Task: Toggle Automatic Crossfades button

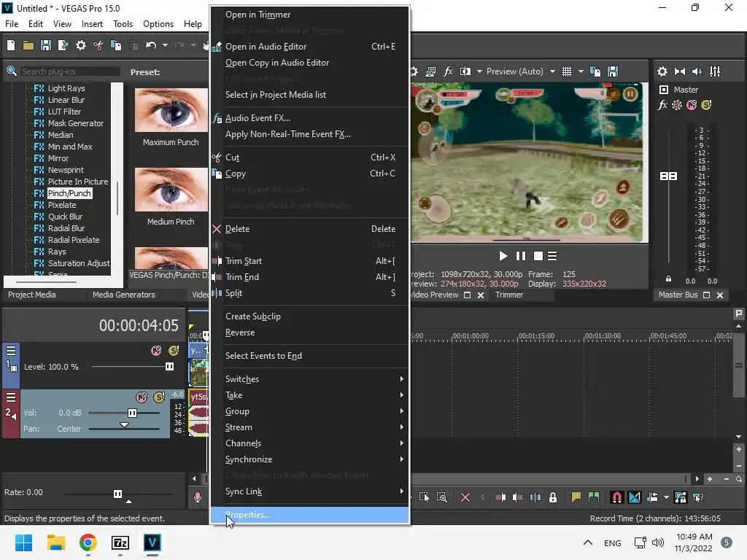Action: coord(635,497)
